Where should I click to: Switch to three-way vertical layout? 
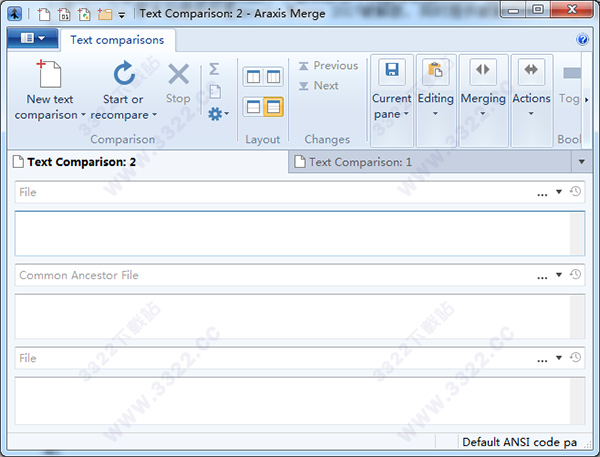(x=273, y=77)
